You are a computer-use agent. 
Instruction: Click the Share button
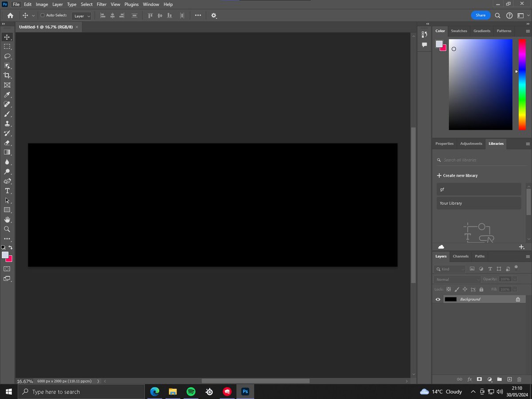(481, 15)
